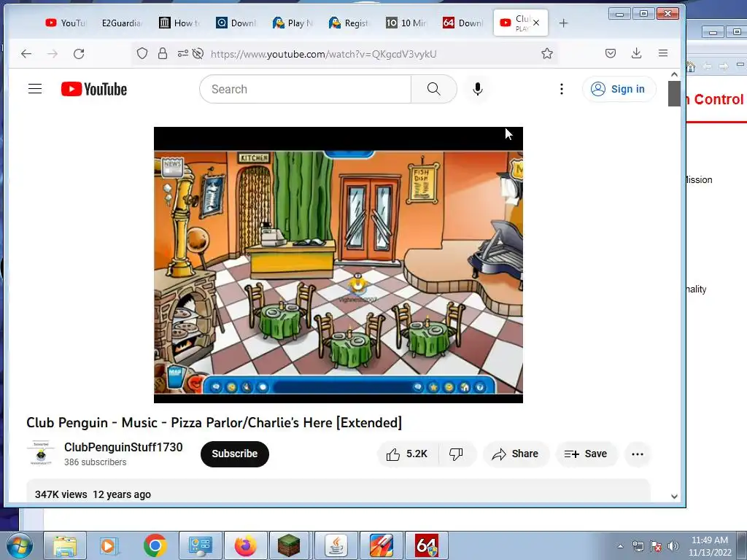The image size is (747, 560).
Task: Open the control panel-style taskbar icon
Action: [x=200, y=545]
